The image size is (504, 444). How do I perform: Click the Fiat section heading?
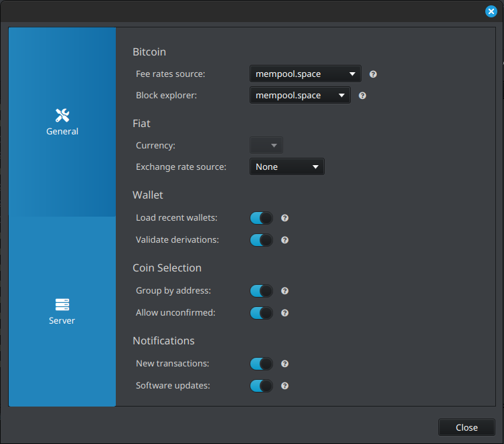141,123
